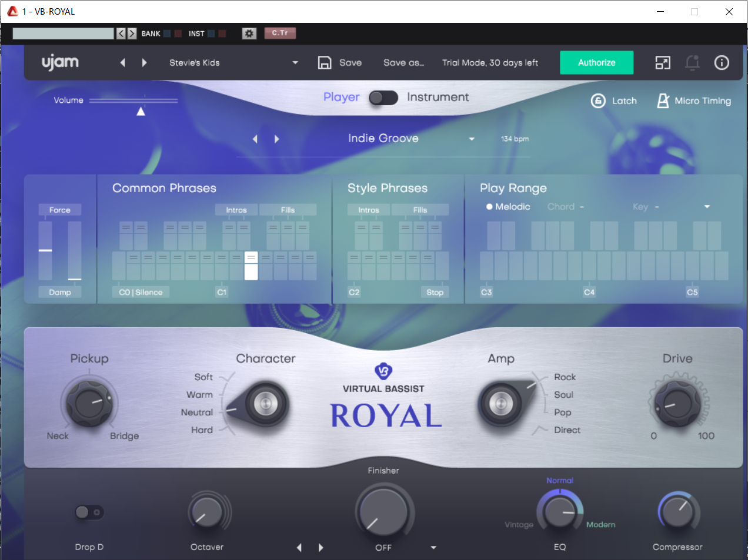
Task: Click the Stop key label
Action: (x=435, y=292)
